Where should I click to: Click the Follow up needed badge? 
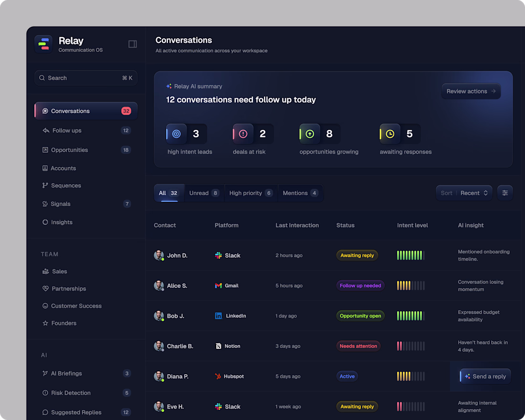click(x=360, y=285)
